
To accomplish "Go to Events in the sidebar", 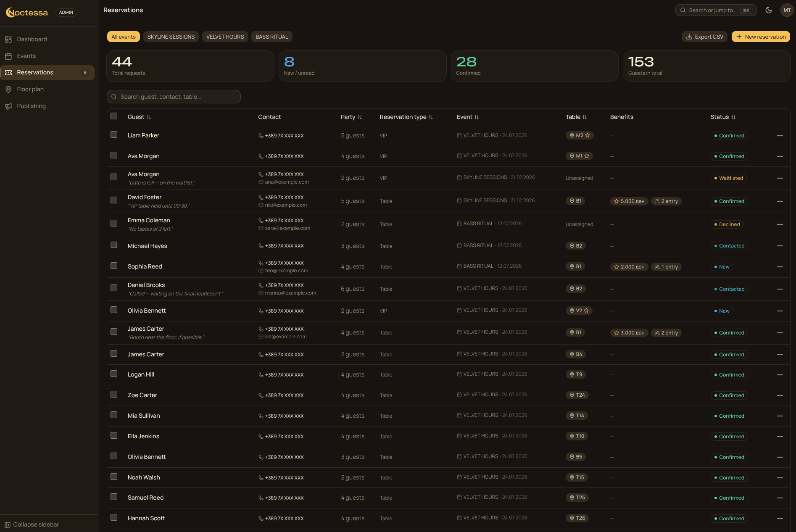I will pyautogui.click(x=47, y=56).
